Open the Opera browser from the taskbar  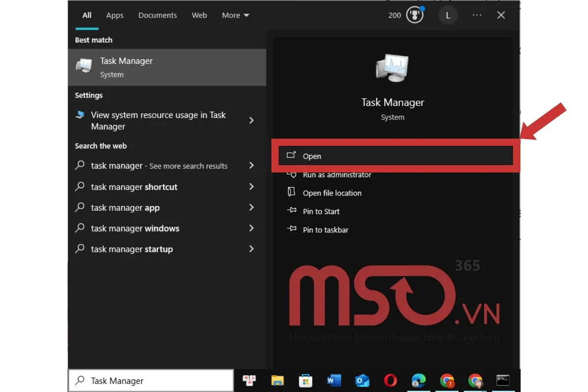click(x=390, y=380)
